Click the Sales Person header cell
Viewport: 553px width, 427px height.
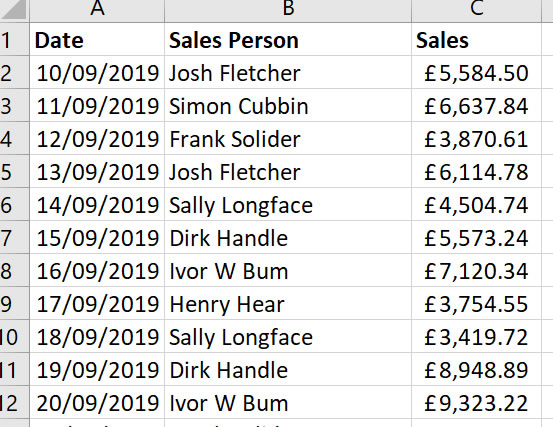pos(288,39)
